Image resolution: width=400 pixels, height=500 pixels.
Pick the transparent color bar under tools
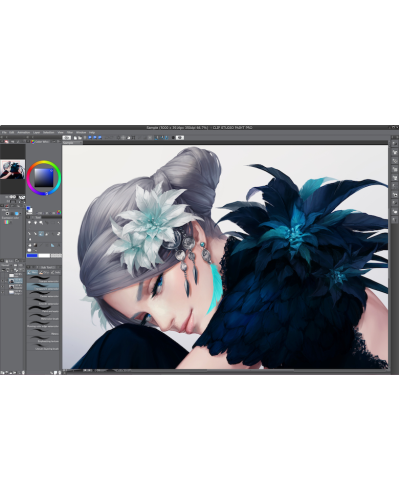tap(56, 256)
